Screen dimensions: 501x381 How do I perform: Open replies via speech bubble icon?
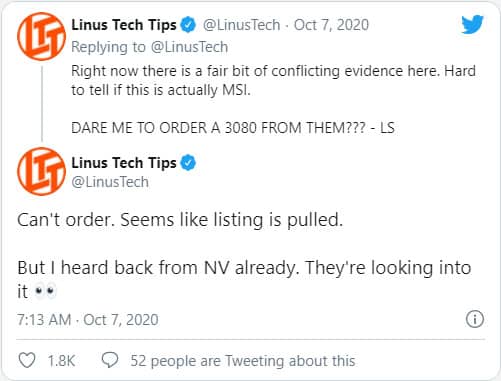point(110,360)
